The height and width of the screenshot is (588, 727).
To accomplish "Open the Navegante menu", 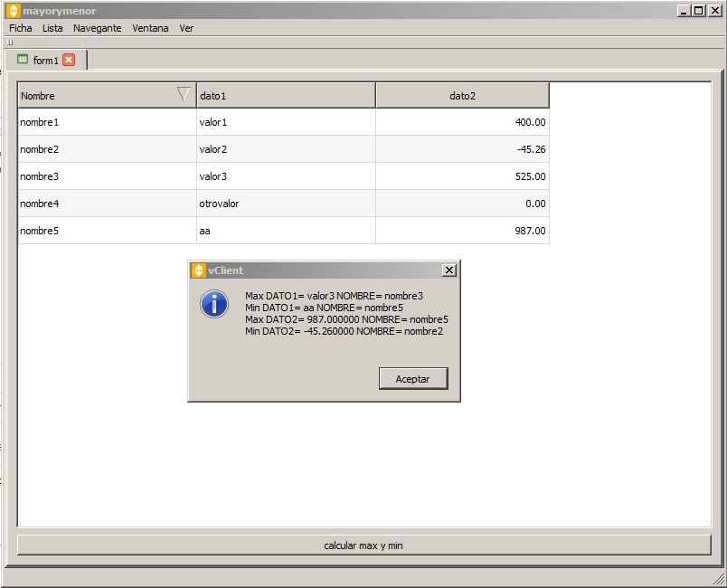I will (98, 28).
